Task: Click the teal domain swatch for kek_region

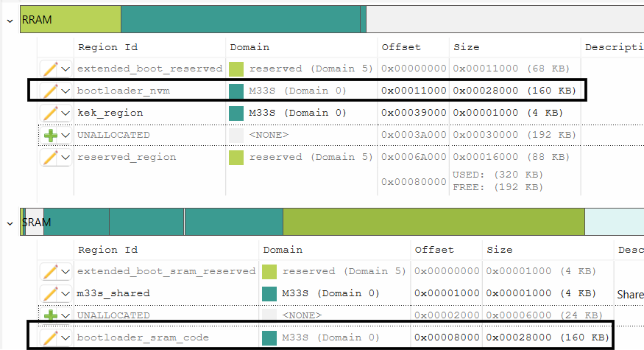Action: (236, 113)
